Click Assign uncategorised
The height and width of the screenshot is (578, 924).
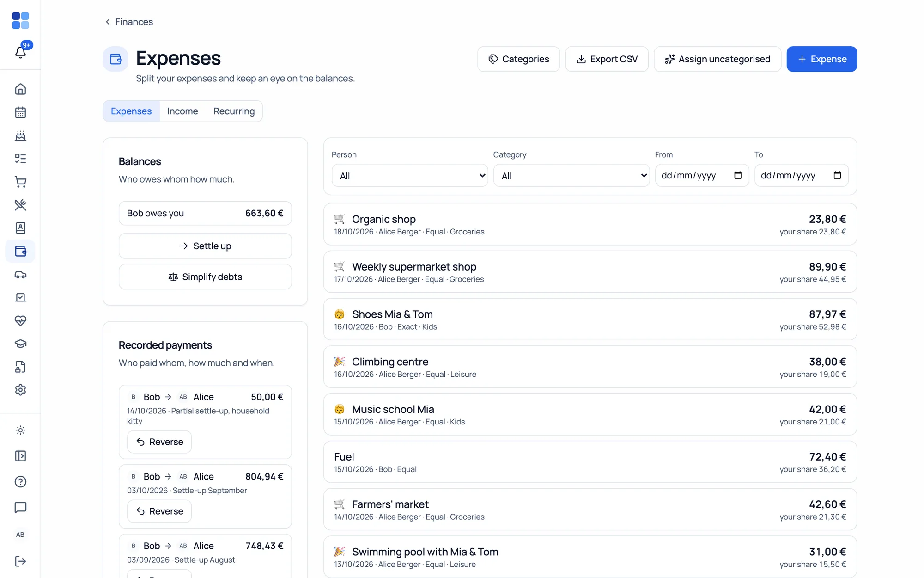[717, 59]
